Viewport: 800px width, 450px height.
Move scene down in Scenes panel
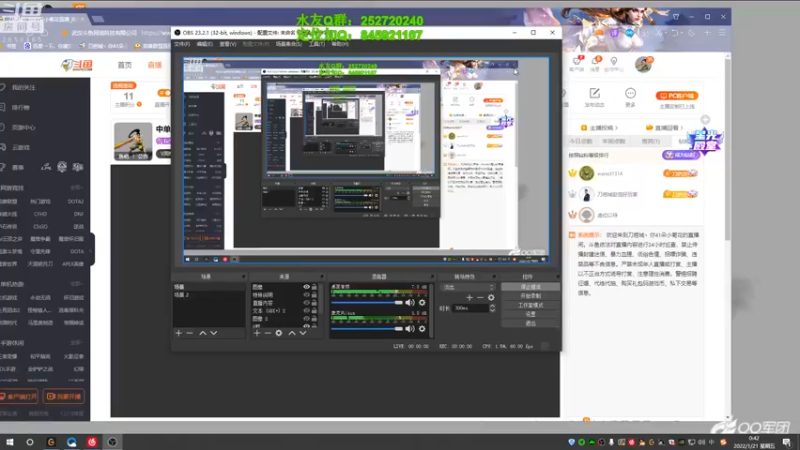click(214, 333)
